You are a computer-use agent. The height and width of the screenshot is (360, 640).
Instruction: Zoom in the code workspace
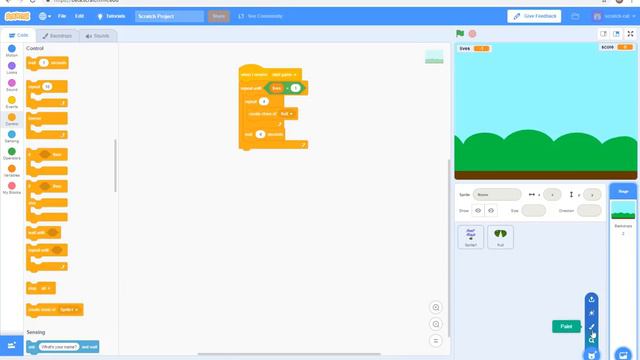(436, 307)
